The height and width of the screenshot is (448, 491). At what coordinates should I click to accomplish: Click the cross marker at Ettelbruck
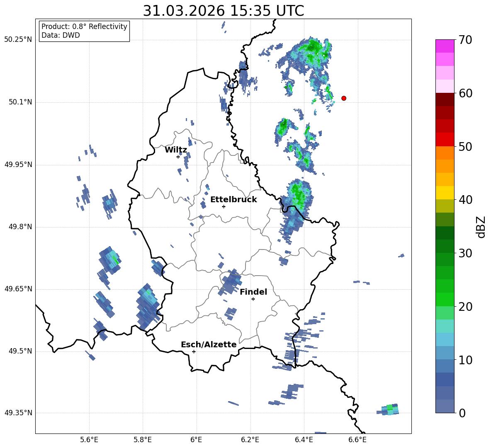[224, 206]
